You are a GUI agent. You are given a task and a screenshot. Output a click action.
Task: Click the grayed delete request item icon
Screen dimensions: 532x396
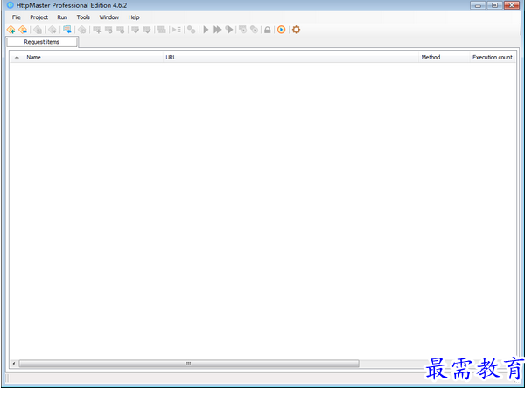pos(121,30)
